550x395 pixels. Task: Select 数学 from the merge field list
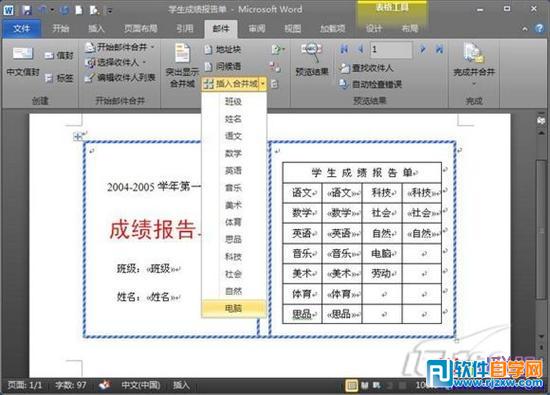pyautogui.click(x=233, y=153)
